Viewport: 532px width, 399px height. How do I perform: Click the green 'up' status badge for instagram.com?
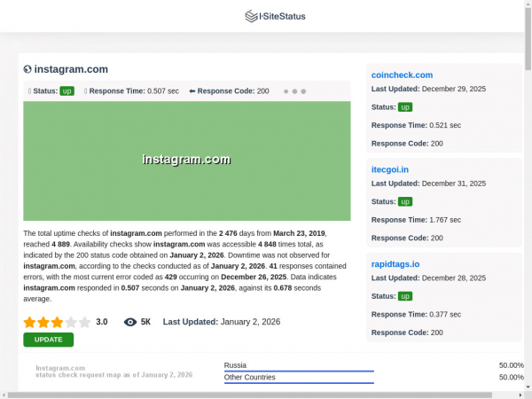(66, 91)
